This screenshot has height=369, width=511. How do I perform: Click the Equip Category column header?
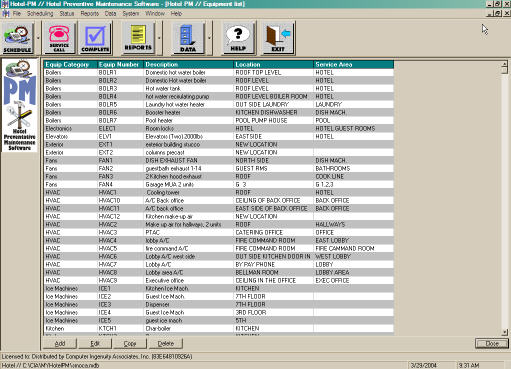[x=70, y=64]
